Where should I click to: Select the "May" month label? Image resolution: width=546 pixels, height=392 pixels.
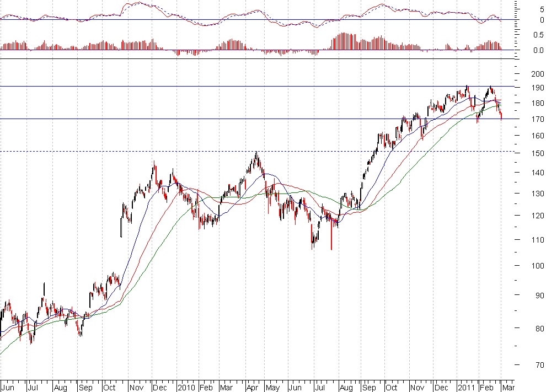point(272,388)
